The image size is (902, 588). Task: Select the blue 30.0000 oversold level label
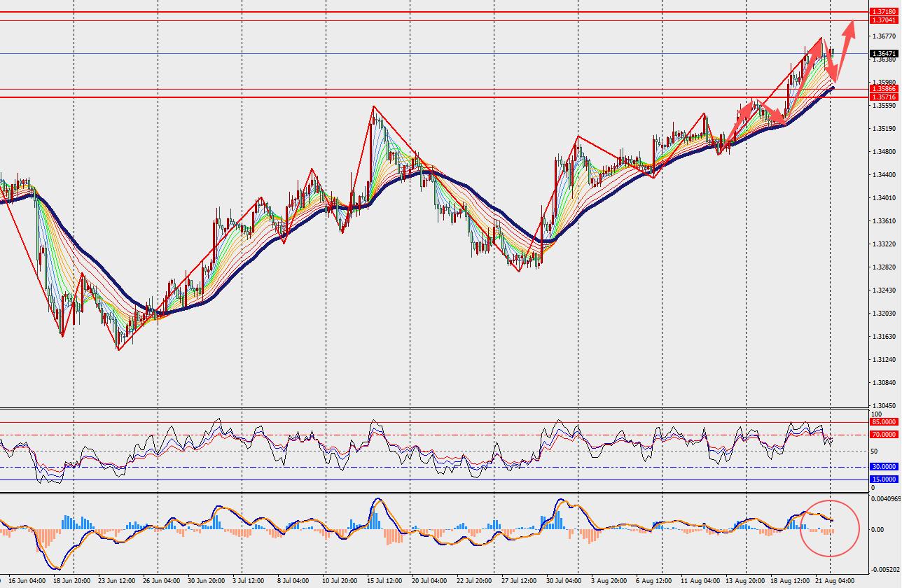(x=883, y=466)
